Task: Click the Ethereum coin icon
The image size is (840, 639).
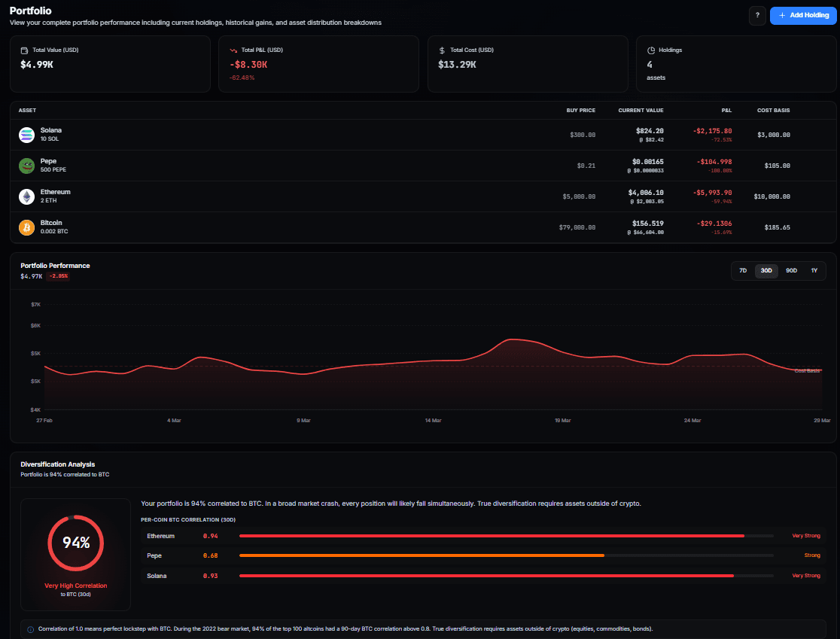Action: point(27,196)
